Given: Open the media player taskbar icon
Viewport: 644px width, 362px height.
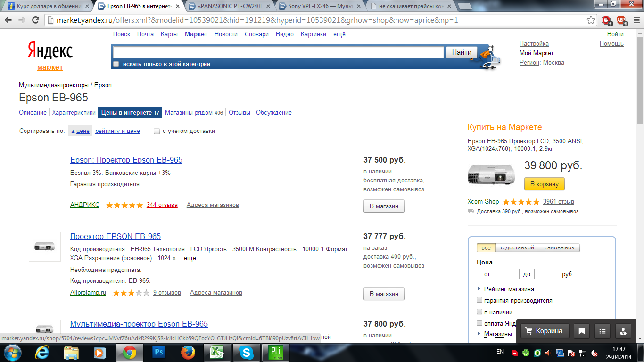Looking at the screenshot, I should (100, 352).
